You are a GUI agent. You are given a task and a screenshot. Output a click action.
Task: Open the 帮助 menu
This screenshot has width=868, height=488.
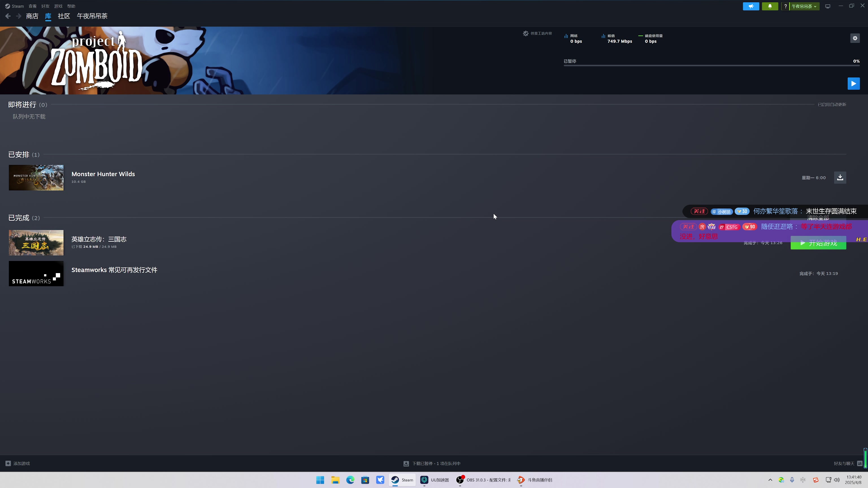pyautogui.click(x=71, y=6)
